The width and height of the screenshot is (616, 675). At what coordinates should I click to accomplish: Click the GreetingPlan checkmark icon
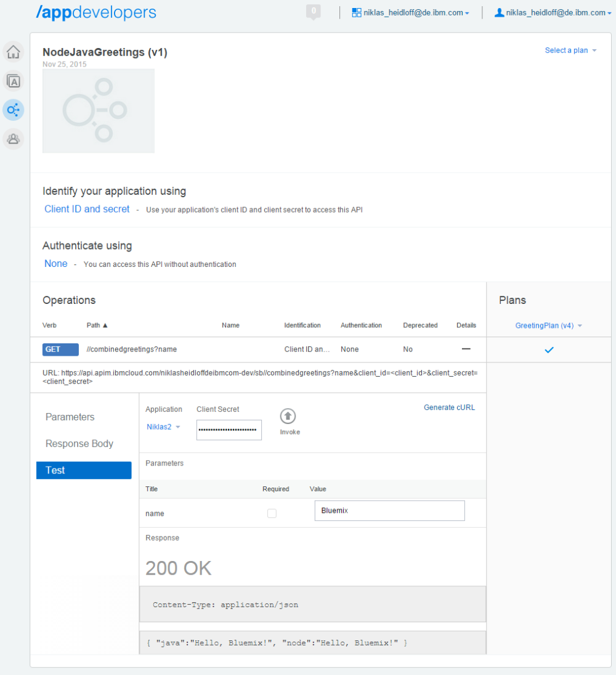549,350
